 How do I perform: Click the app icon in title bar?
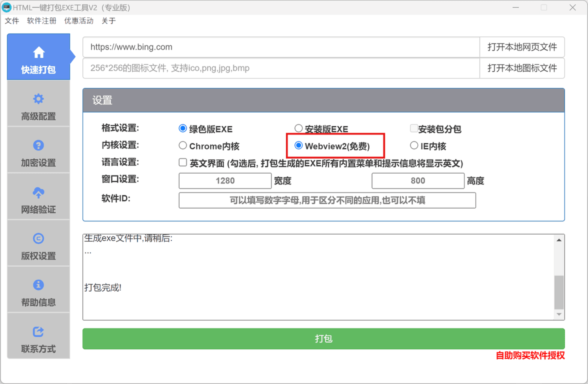[6, 7]
